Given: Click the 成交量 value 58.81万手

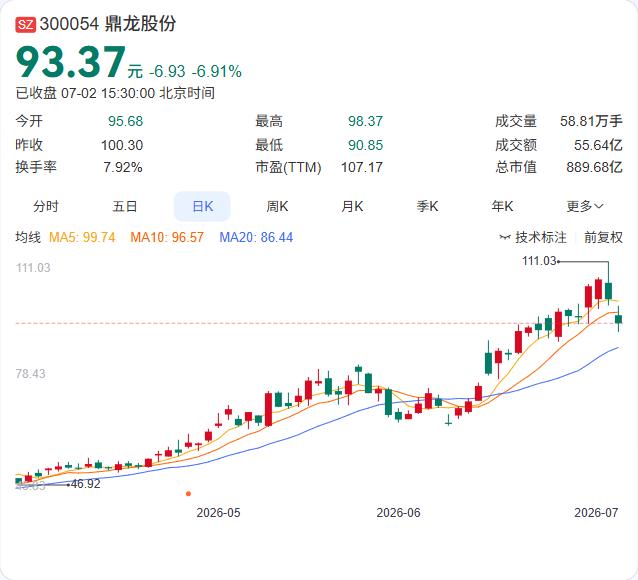Looking at the screenshot, I should click(x=591, y=121).
